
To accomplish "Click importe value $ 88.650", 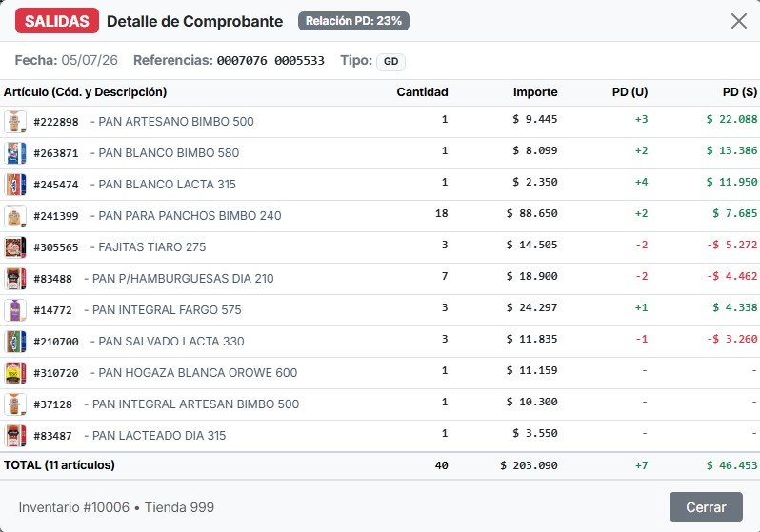I will (531, 213).
